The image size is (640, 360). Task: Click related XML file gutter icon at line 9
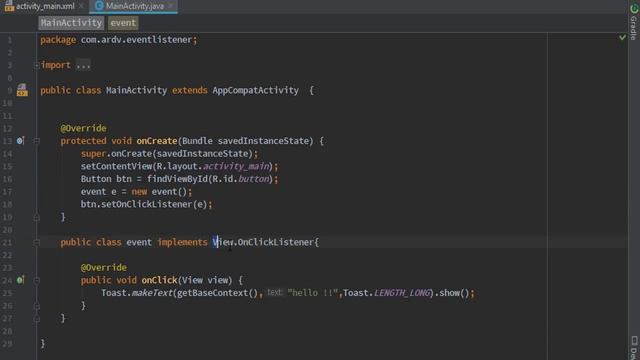(22, 90)
